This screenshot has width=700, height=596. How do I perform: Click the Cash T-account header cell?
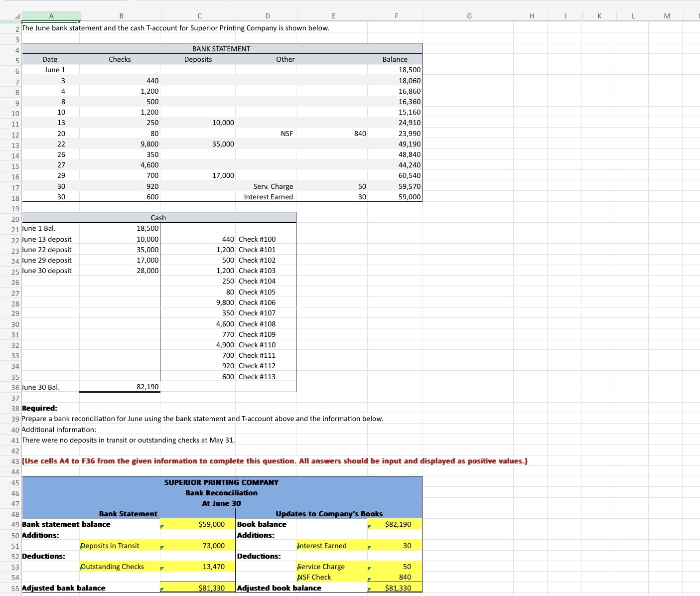pyautogui.click(x=158, y=218)
